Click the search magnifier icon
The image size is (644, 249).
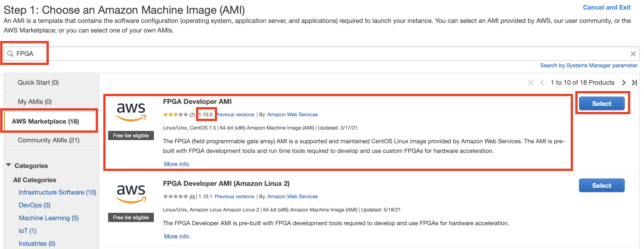(x=10, y=54)
